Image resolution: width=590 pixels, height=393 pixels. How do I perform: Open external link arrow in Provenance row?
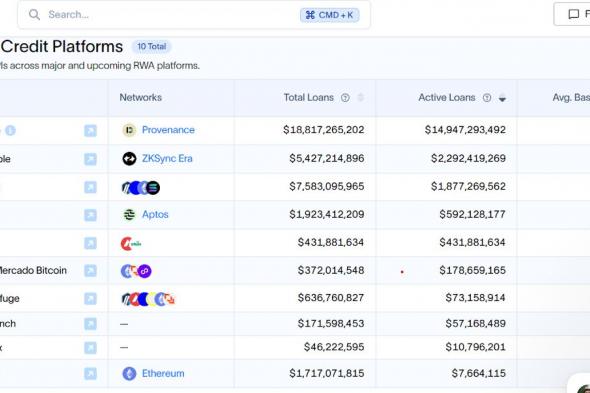click(90, 131)
